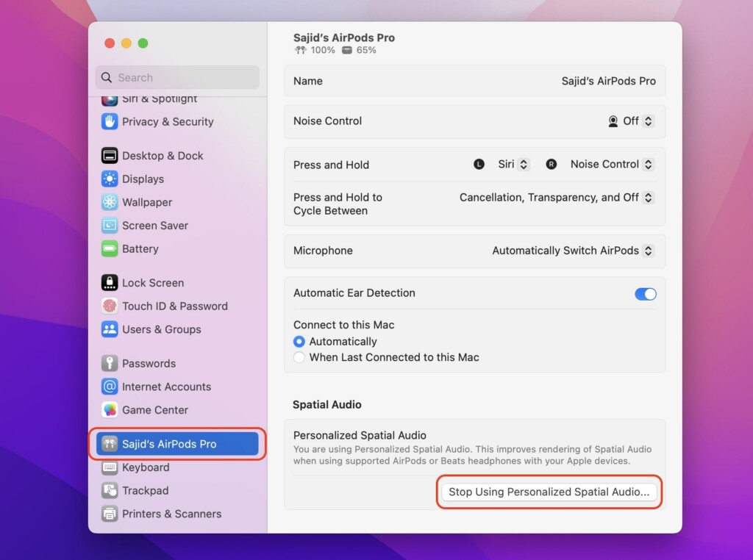Disable Automatic Ear Detection switch
Screen dimensions: 753x560
click(x=645, y=294)
